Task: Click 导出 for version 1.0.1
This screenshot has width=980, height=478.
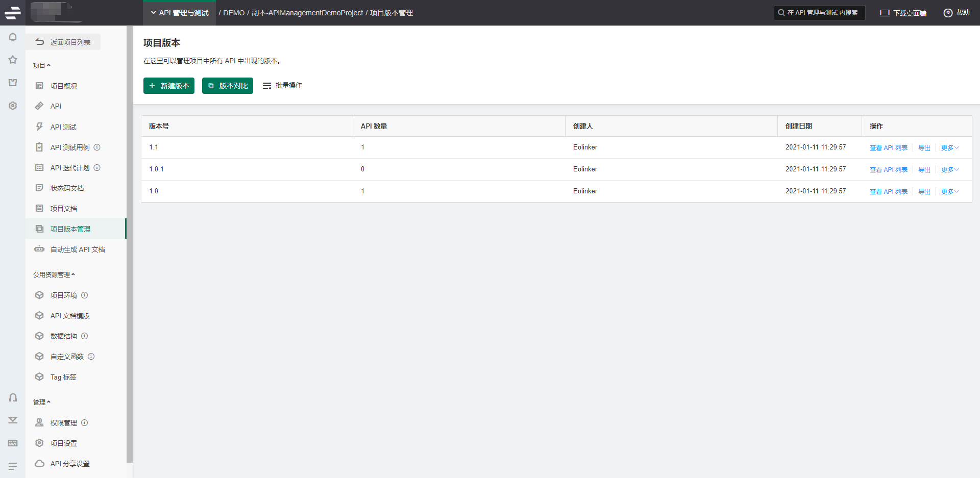Action: tap(924, 170)
